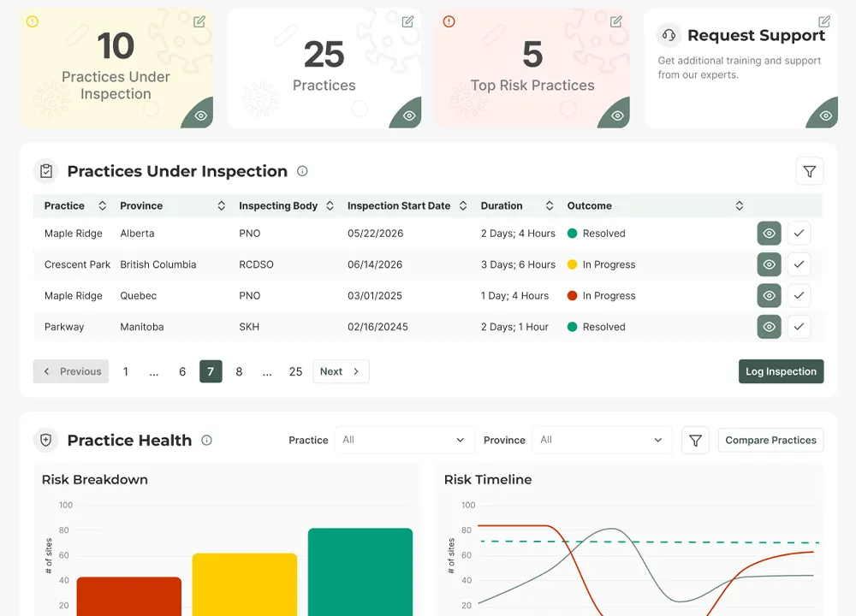View Maple Ridge Quebec inspection row
Image resolution: width=856 pixels, height=616 pixels.
point(769,296)
